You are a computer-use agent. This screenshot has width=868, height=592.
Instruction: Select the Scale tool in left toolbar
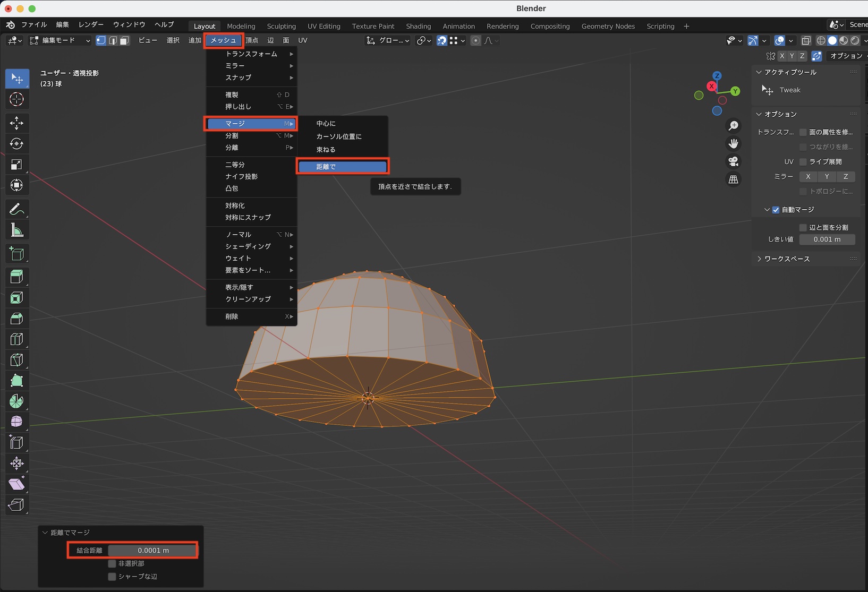click(x=16, y=165)
